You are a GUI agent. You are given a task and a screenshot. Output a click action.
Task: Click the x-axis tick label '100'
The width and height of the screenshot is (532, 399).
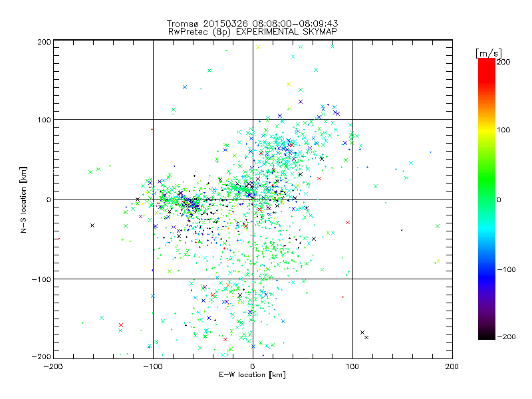point(352,366)
